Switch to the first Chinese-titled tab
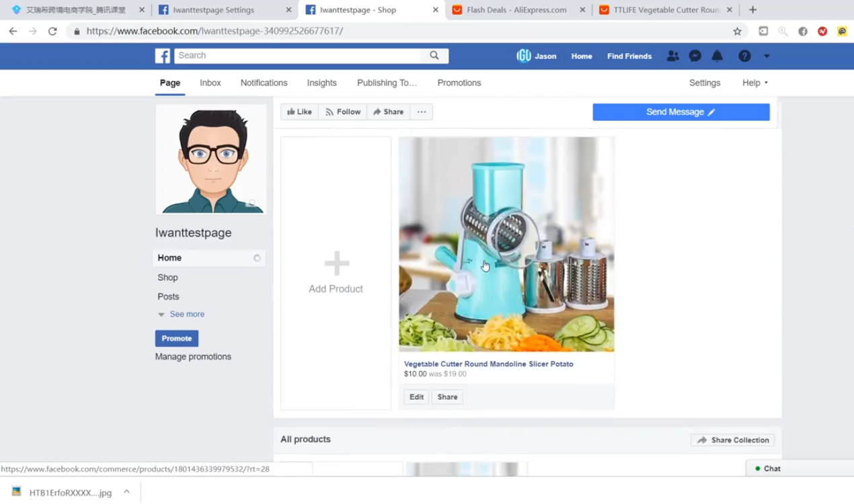This screenshot has width=854, height=504. coord(77,10)
